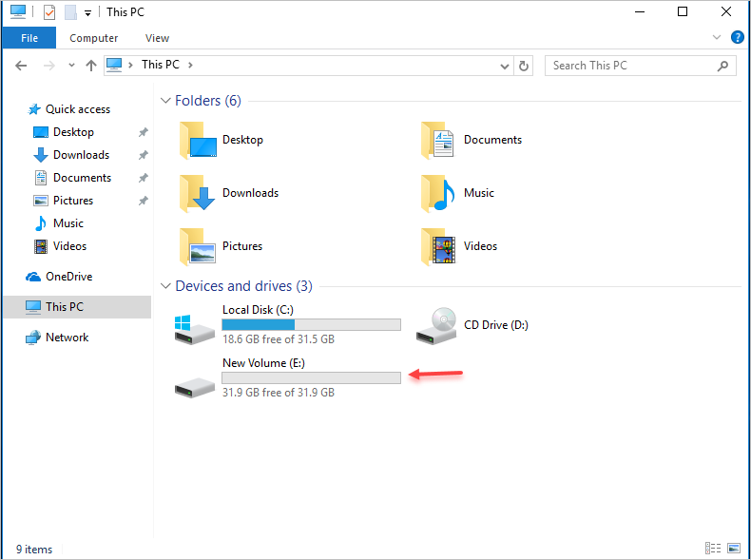Switch to details view in status bar

click(713, 549)
